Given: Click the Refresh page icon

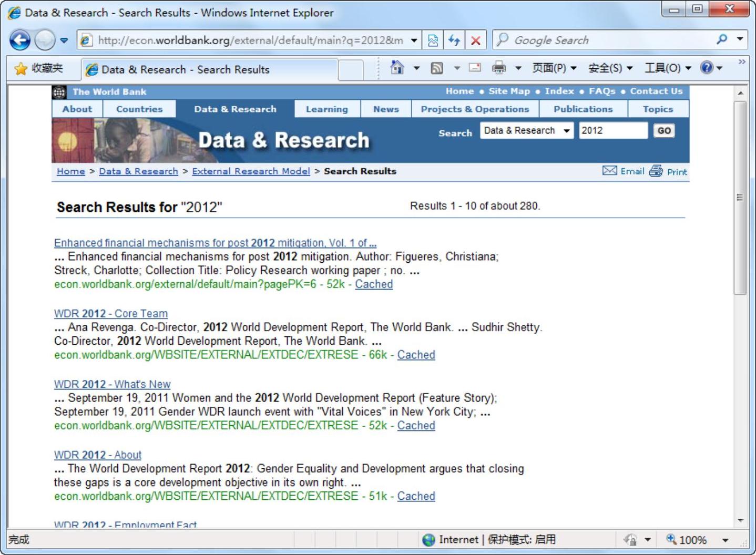Looking at the screenshot, I should tap(454, 40).
